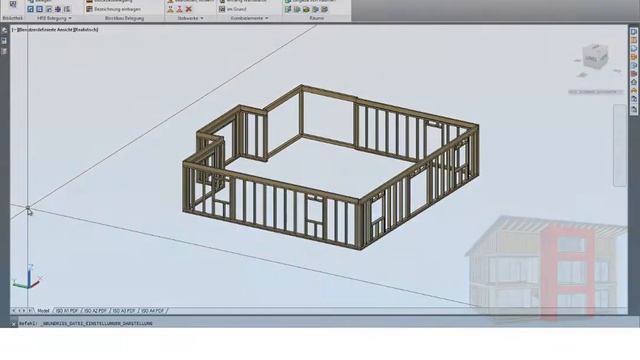Click the first icon in Räume panel's lower row
This screenshot has width=640, height=360.
click(x=288, y=9)
